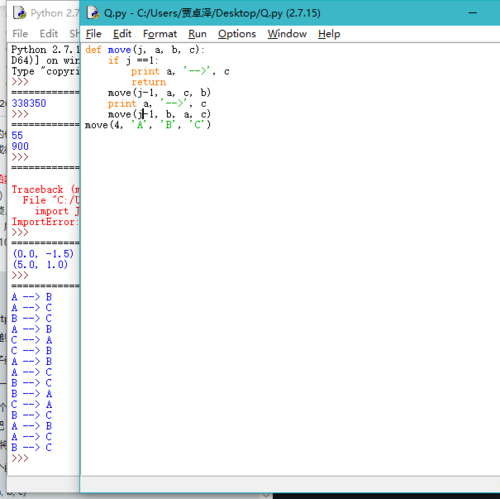This screenshot has width=500, height=499.
Task: Click the last '>>>' prompt in shell
Action: (20, 458)
